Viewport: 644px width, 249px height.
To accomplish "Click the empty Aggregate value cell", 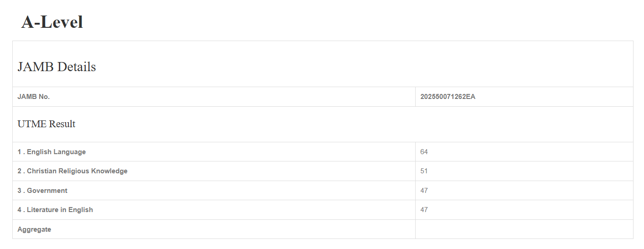I will pyautogui.click(x=524, y=229).
